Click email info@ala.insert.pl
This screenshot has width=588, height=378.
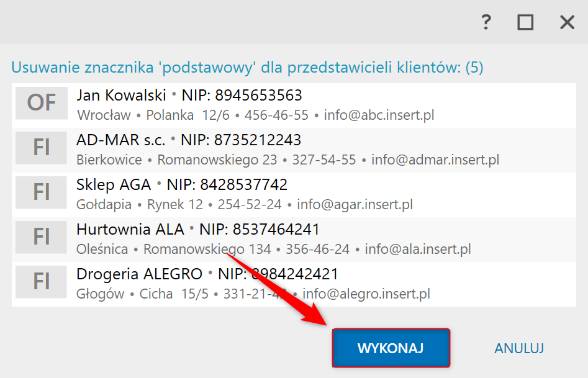(x=418, y=249)
